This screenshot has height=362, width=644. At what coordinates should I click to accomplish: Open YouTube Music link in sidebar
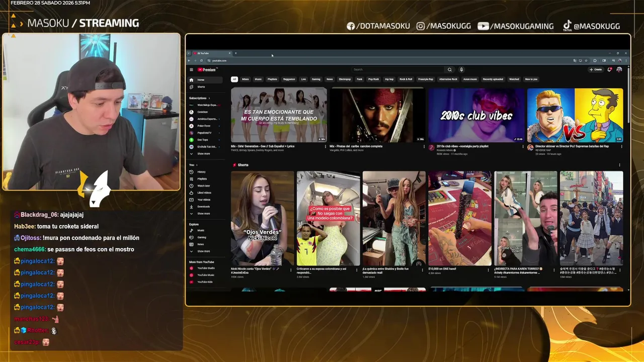point(205,275)
